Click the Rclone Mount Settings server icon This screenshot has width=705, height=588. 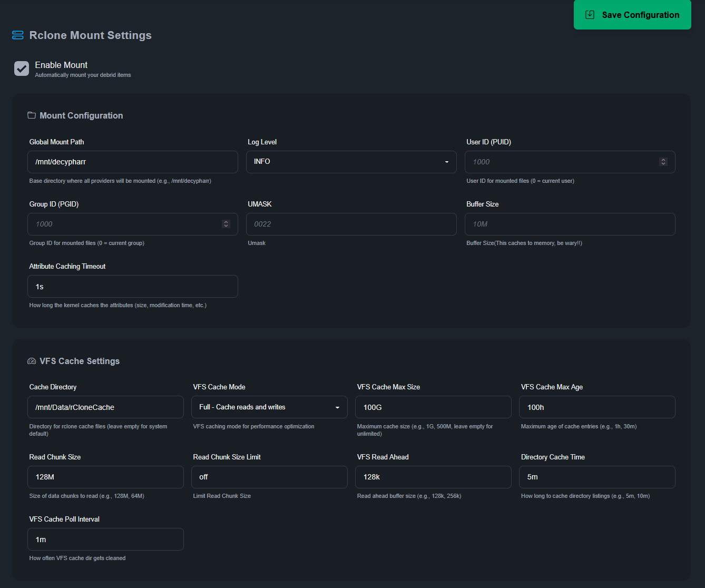[x=17, y=35]
